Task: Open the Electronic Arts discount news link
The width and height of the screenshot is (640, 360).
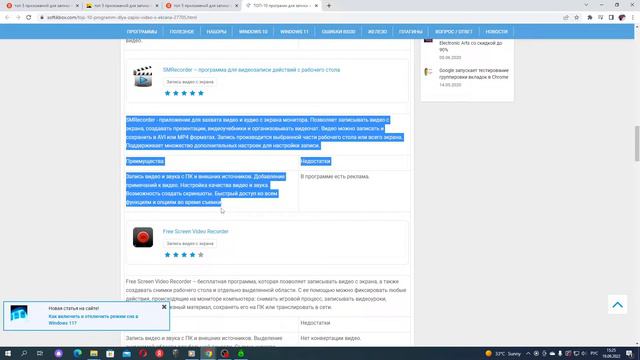Action: [471, 46]
